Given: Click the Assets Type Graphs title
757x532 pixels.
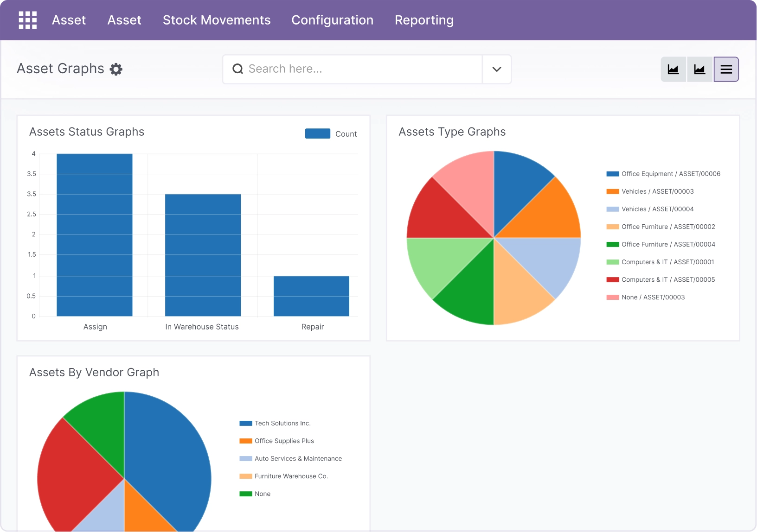Looking at the screenshot, I should click(x=452, y=132).
